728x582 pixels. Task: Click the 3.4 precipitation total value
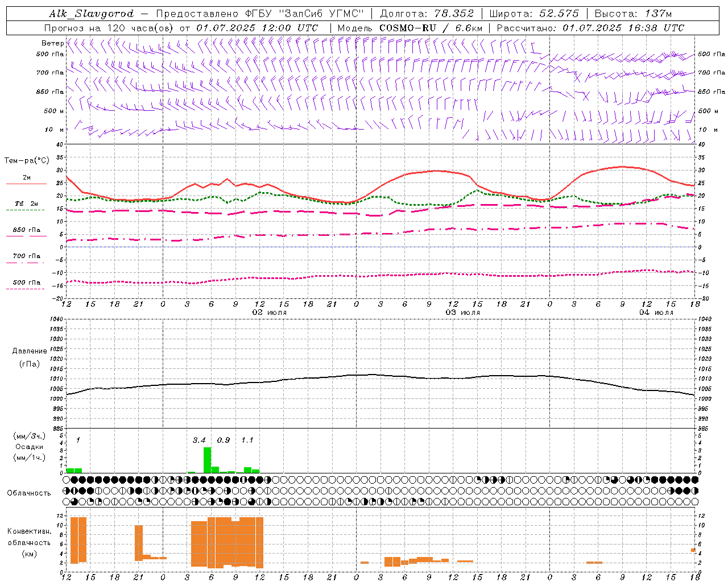[x=199, y=440]
